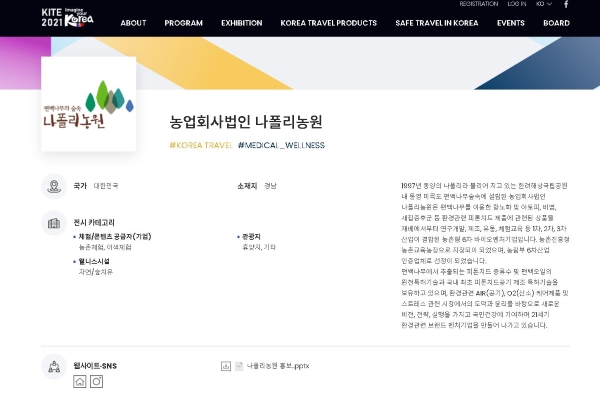Click the 웹사이트-SNS label

[x=95, y=366]
